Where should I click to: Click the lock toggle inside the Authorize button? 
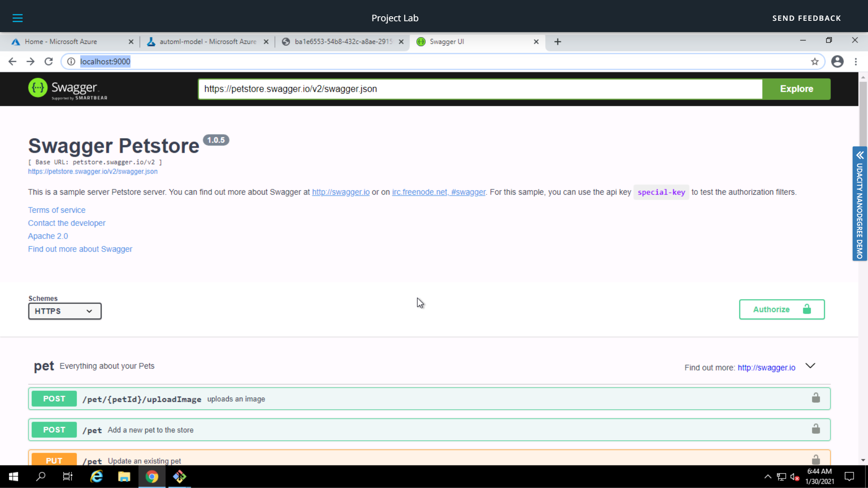pos(807,309)
